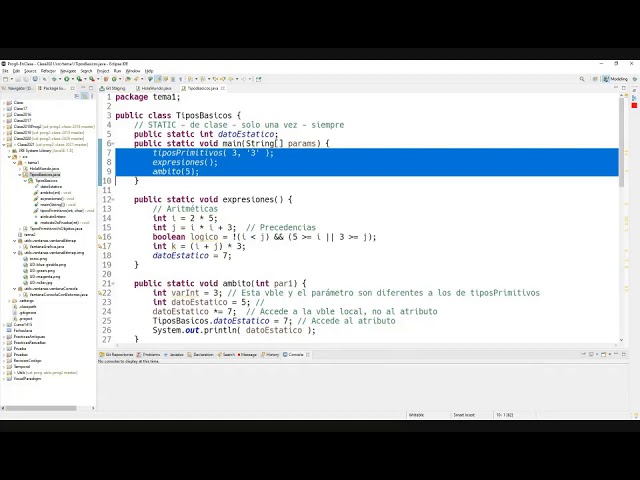Collapse the src folder node
Image resolution: width=640 pixels, height=480 pixels.
point(9,157)
